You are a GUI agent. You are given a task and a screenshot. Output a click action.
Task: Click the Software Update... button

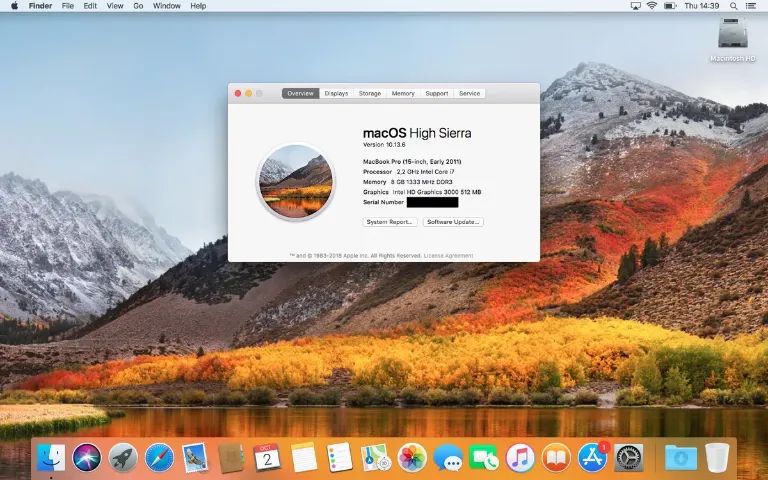tap(453, 222)
